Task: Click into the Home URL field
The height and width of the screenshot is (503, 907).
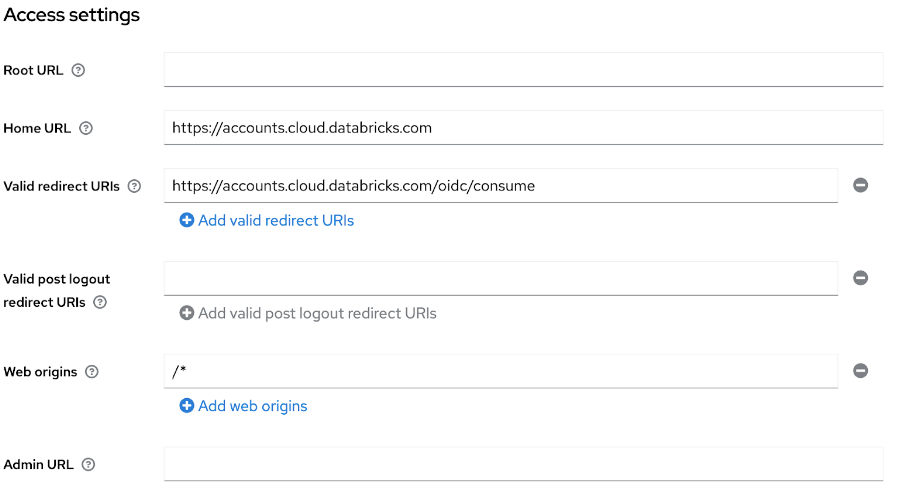Action: pos(523,128)
